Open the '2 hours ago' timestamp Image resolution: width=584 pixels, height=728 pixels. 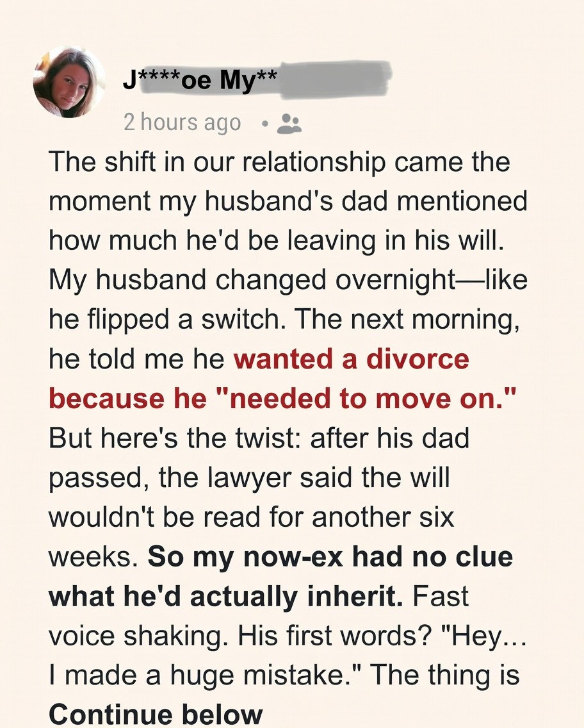[182, 122]
